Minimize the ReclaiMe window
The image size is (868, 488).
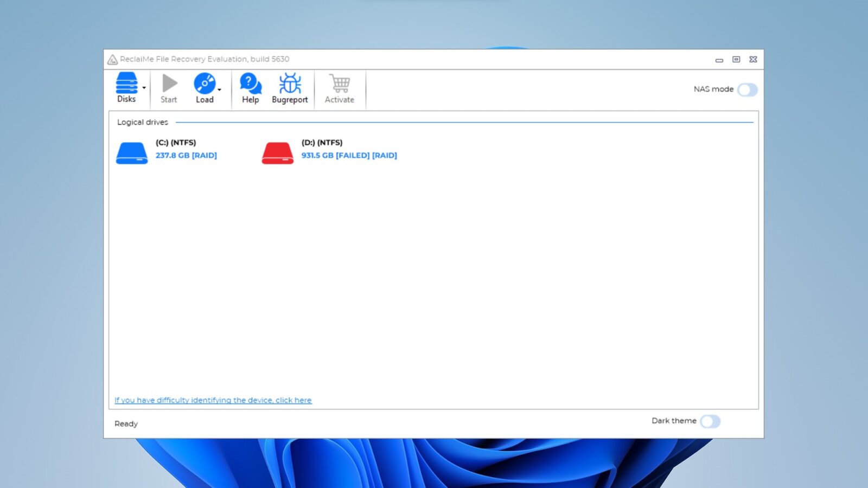[x=719, y=60]
